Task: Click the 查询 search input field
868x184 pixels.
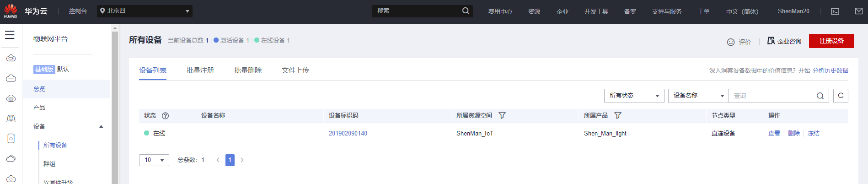Action: point(773,96)
